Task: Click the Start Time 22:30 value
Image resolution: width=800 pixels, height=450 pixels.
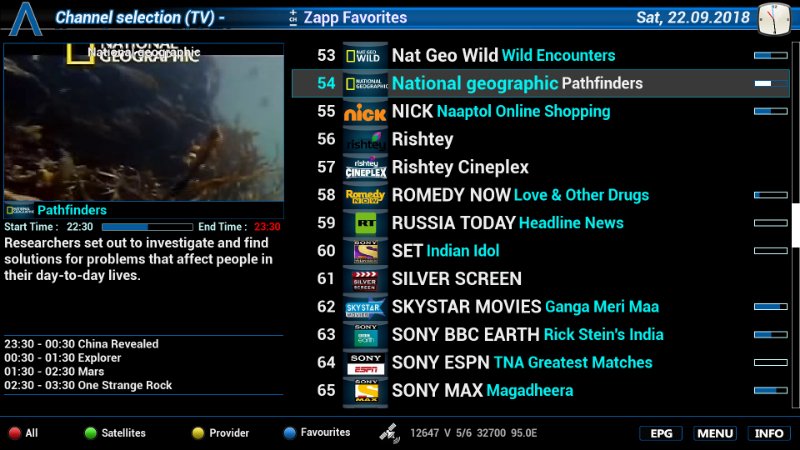Action: (x=80, y=227)
